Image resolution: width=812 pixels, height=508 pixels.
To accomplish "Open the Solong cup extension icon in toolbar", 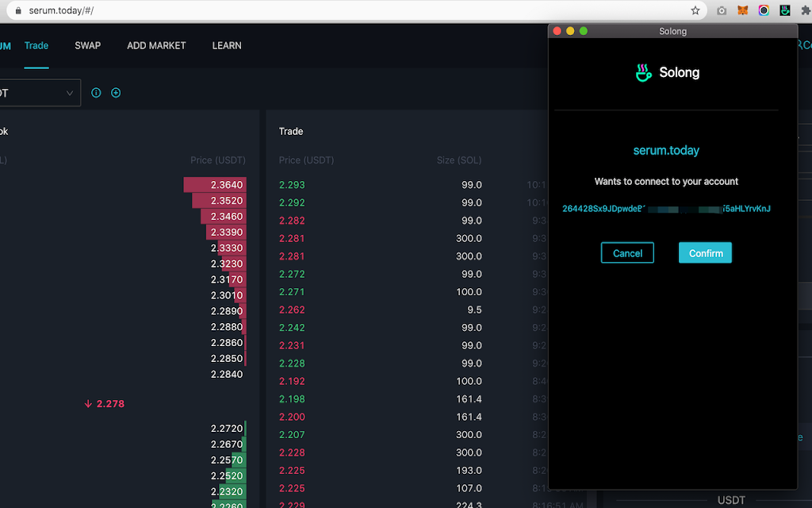I will pyautogui.click(x=784, y=10).
